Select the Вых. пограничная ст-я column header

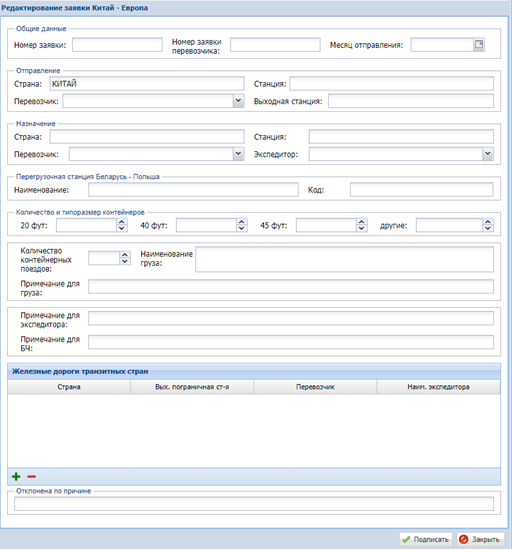[192, 387]
